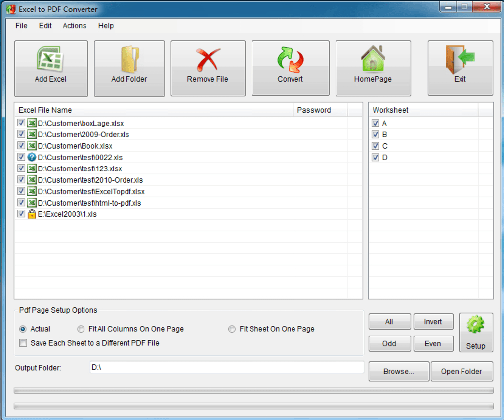Viewport: 504px width, 420px height.
Task: Click the Remove File red X icon
Action: coord(208,59)
